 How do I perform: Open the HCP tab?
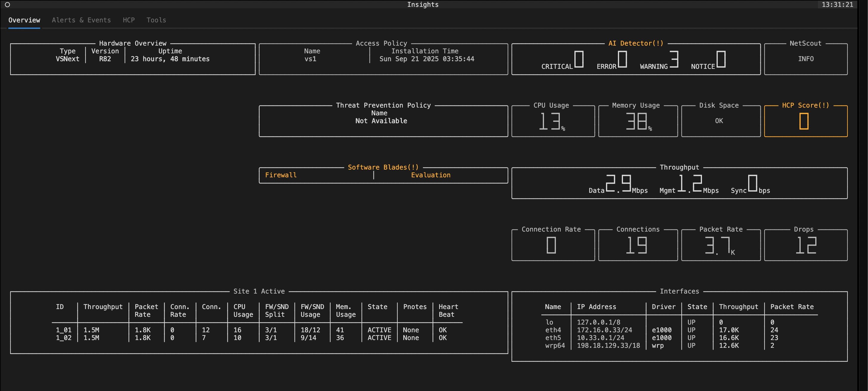[x=128, y=20]
